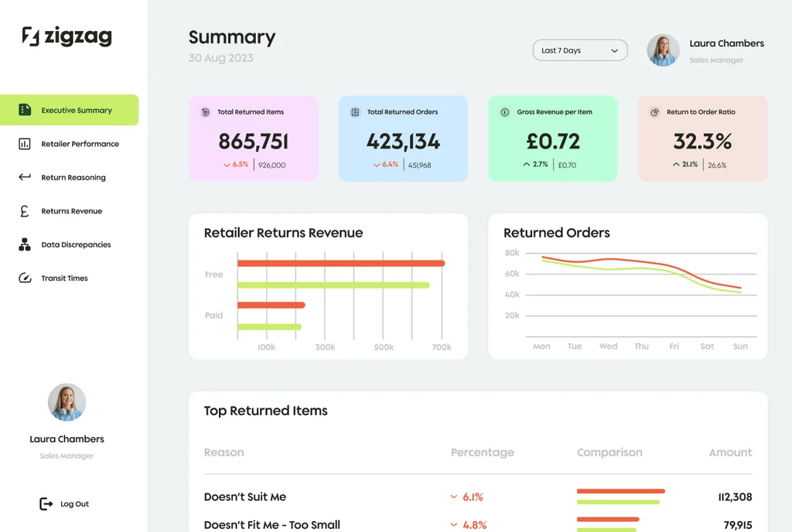Click the Wed label on orders chart
The height and width of the screenshot is (532, 792).
click(x=608, y=346)
